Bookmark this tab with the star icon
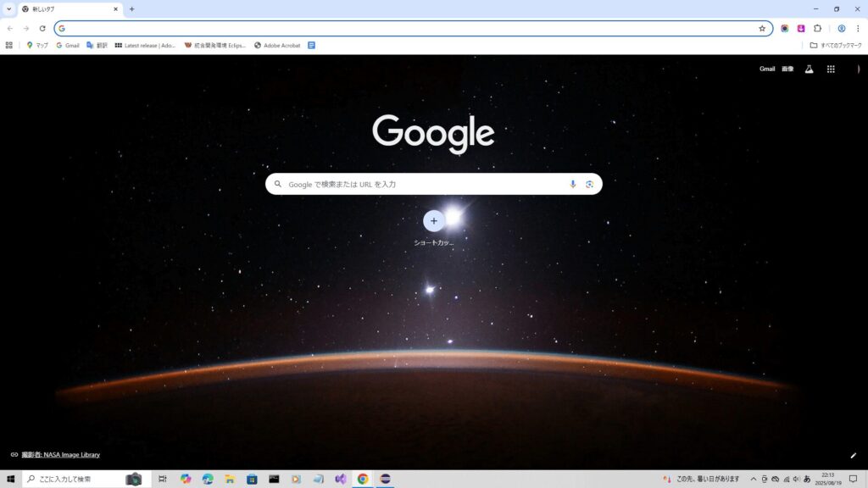 coord(762,28)
